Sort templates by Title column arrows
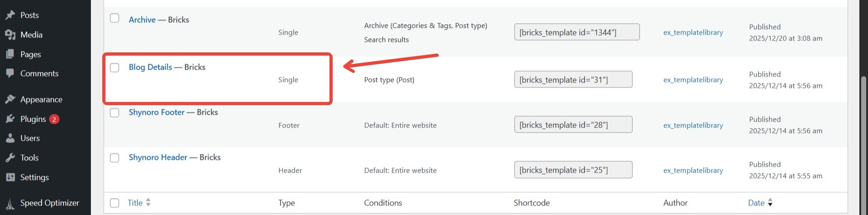 (x=148, y=203)
